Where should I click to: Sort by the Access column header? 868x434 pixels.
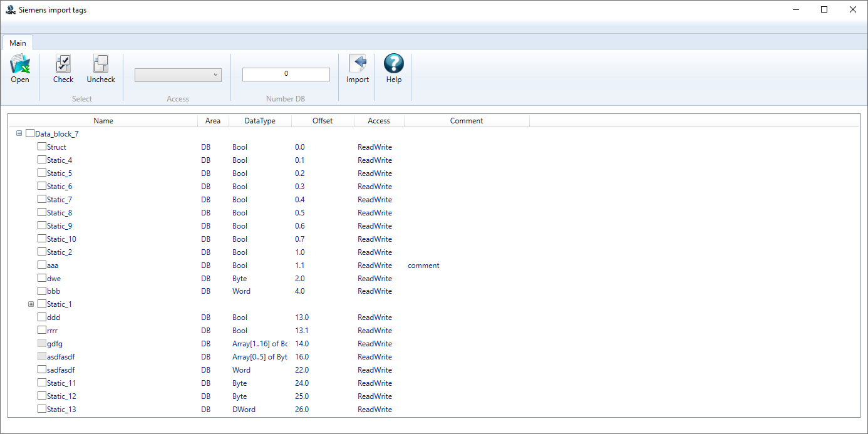pos(379,121)
